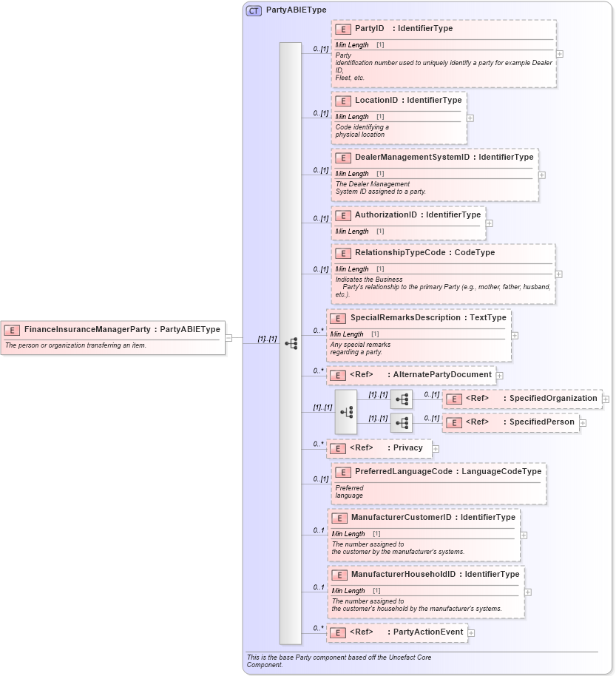Click the E icon on DealerManagementSystemID
This screenshot has width=616, height=676.
342,158
